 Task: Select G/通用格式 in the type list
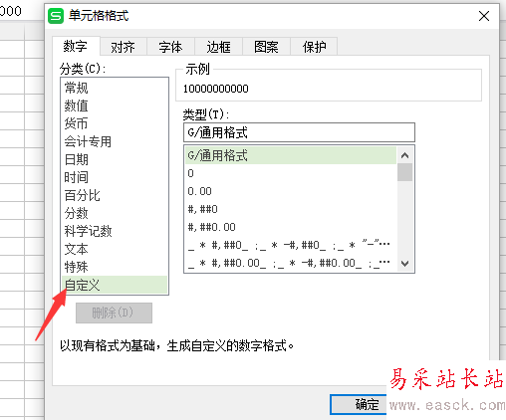(291, 155)
